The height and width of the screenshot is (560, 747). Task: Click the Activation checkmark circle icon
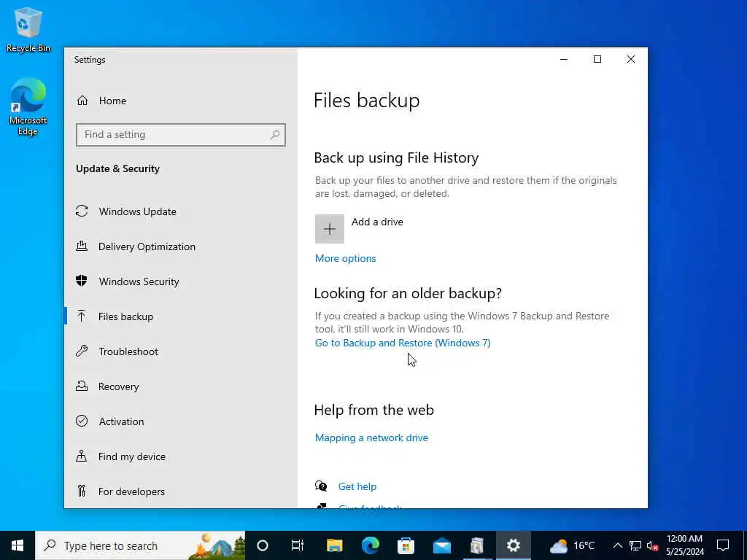pos(82,421)
